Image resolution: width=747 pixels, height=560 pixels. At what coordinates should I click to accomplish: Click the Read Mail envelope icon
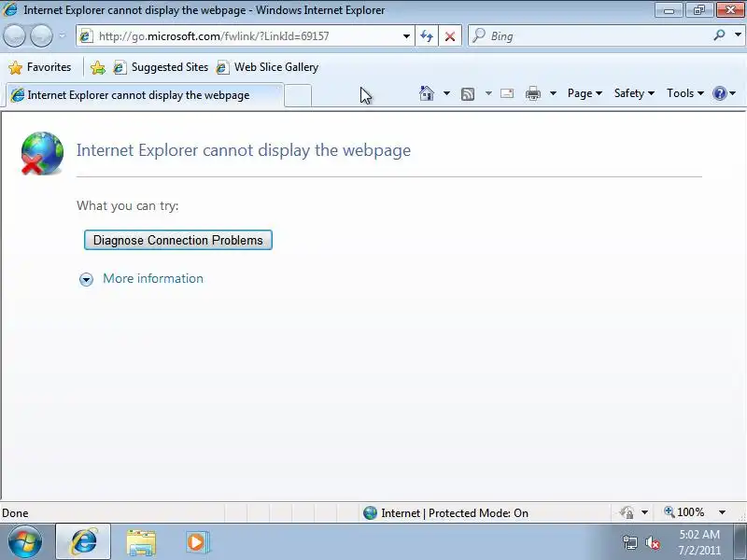[507, 93]
